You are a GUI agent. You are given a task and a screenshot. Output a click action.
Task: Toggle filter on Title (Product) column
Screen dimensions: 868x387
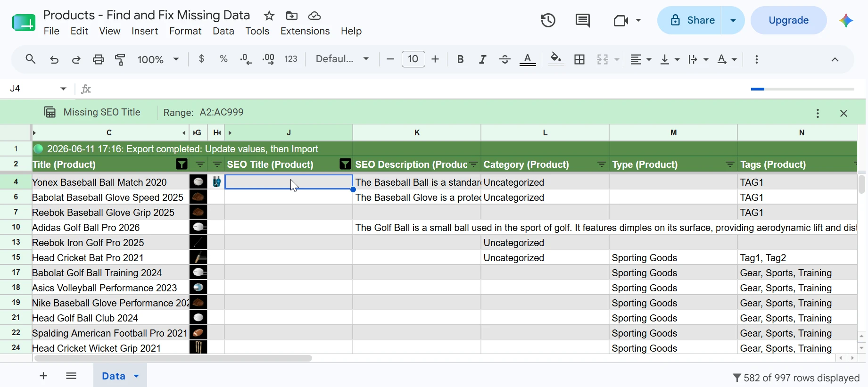pos(182,165)
